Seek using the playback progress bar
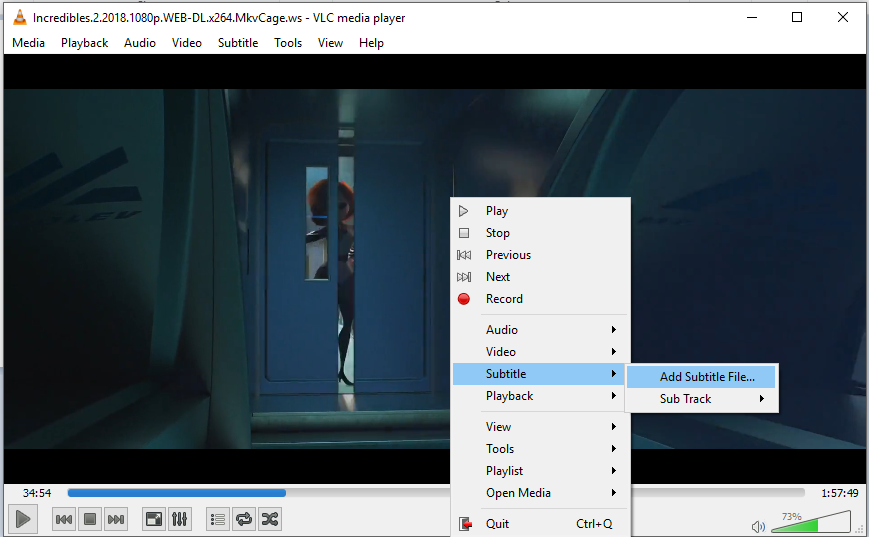869x537 pixels. pos(436,493)
